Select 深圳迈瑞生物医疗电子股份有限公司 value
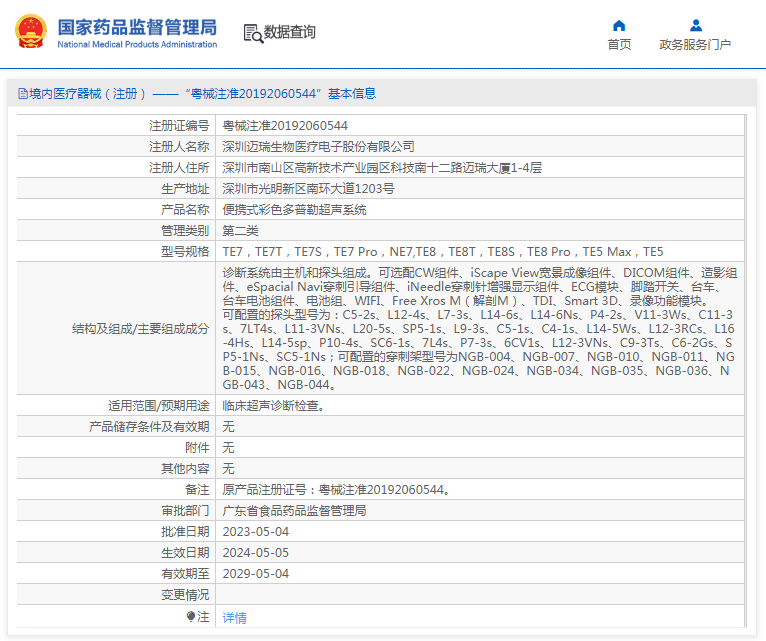This screenshot has height=641, width=766. [x=319, y=147]
